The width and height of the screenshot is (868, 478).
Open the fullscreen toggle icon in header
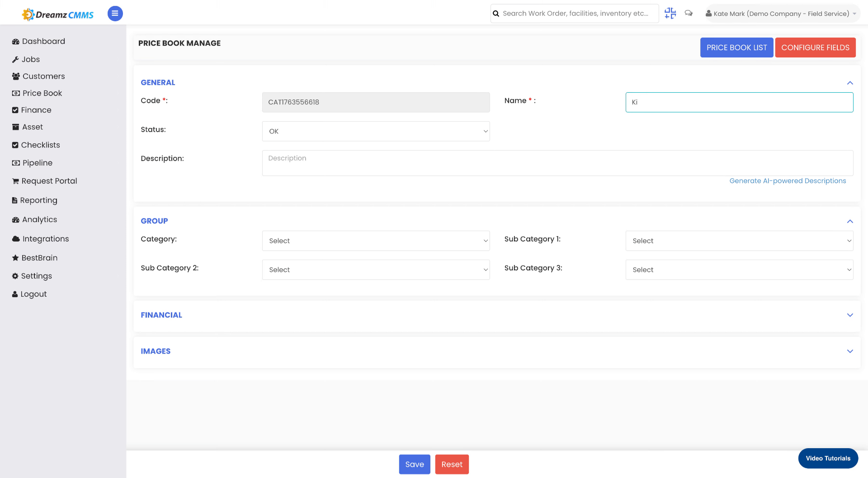[670, 14]
